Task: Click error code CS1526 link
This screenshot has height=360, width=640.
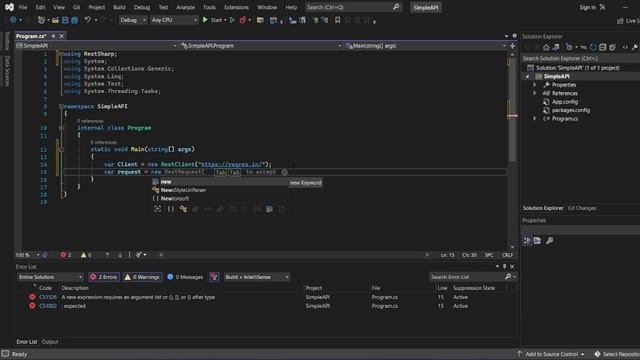Action: coord(48,297)
